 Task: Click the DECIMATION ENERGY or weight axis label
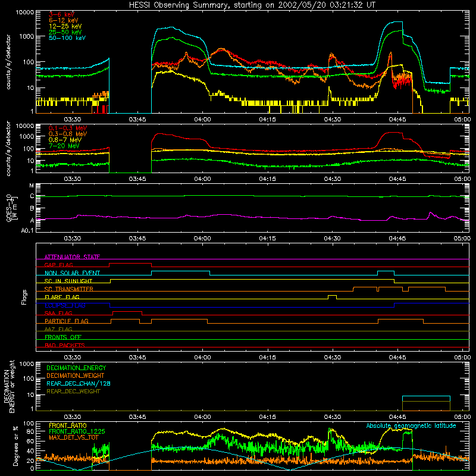pos(9,386)
